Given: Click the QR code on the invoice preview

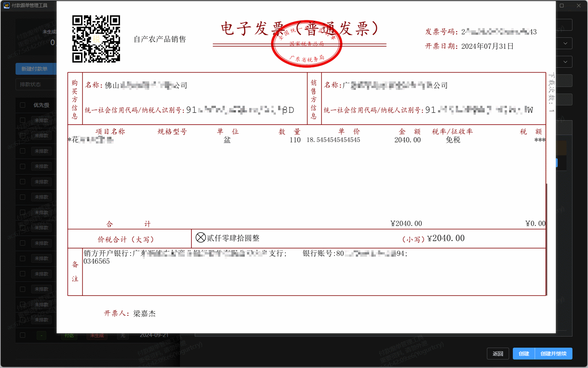Looking at the screenshot, I should click(x=96, y=39).
